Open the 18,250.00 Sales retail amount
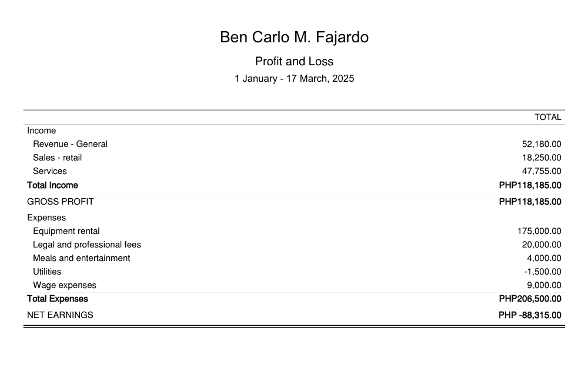This screenshot has height=378, width=588. coord(542,158)
